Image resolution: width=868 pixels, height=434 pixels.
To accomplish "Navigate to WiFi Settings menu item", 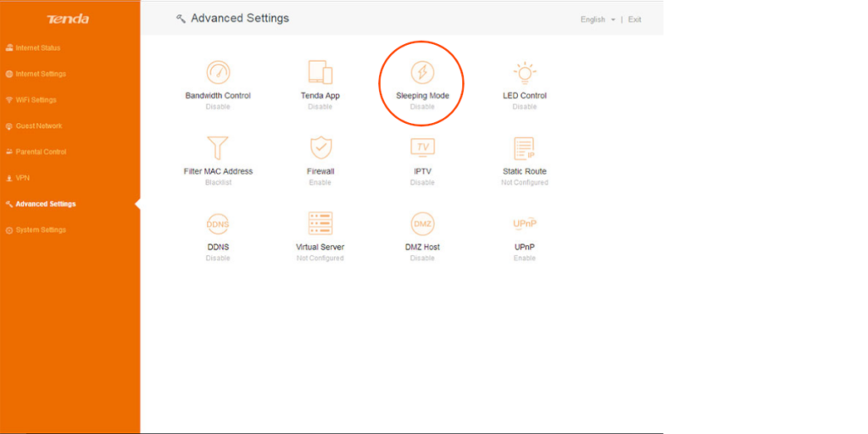I will 36,100.
